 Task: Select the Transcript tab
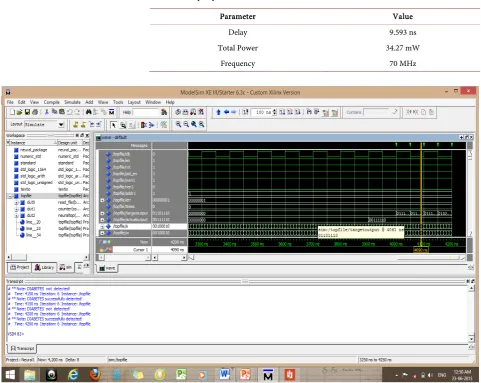[x=22, y=348]
